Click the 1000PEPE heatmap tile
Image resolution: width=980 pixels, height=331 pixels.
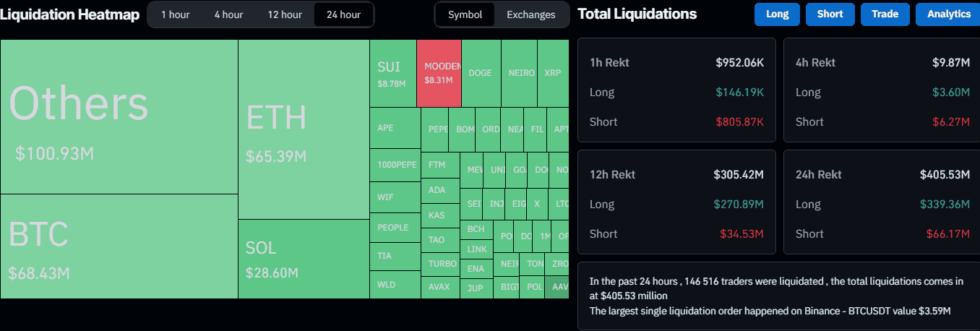pos(395,165)
